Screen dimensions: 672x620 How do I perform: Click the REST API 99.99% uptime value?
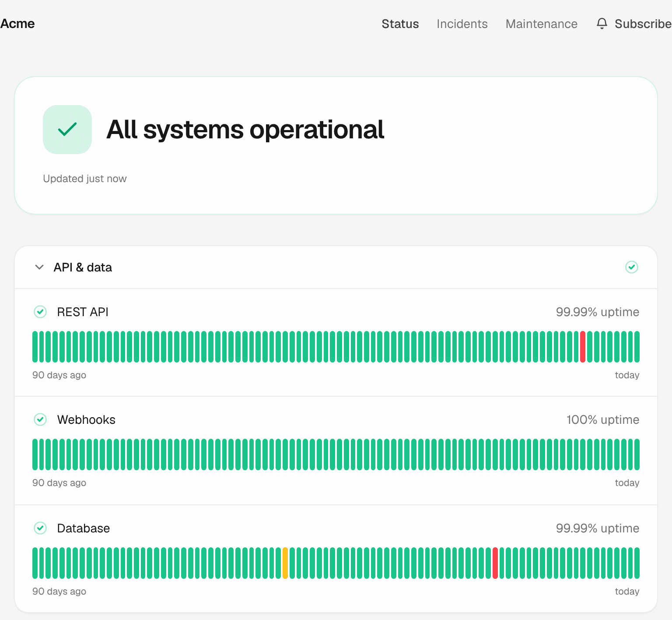597,312
